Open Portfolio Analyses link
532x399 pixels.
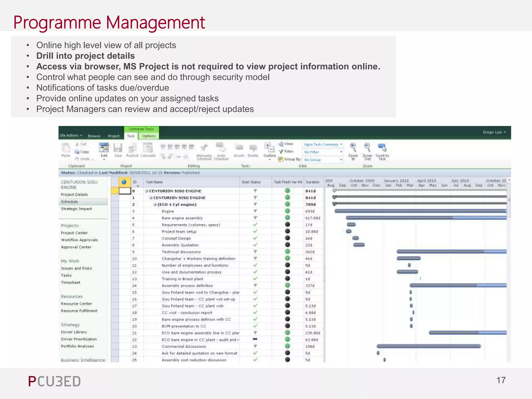pos(77,346)
